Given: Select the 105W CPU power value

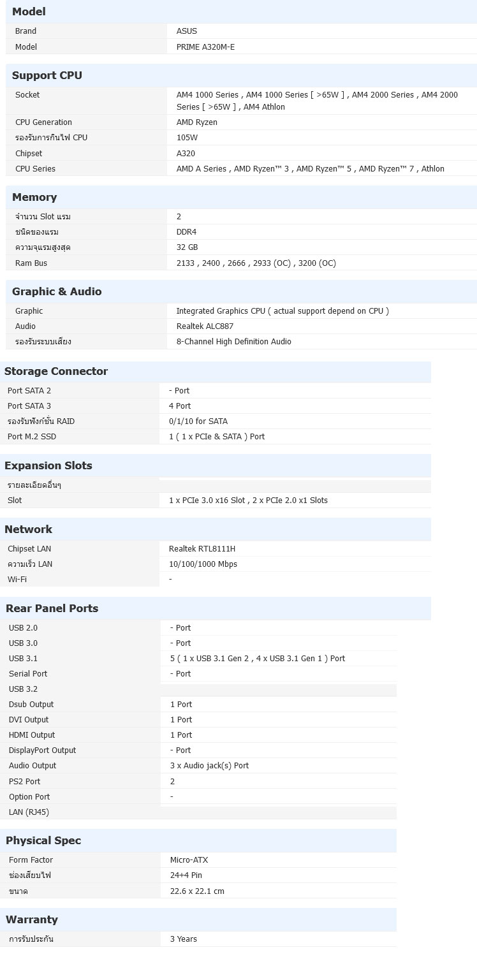Looking at the screenshot, I should coord(187,138).
